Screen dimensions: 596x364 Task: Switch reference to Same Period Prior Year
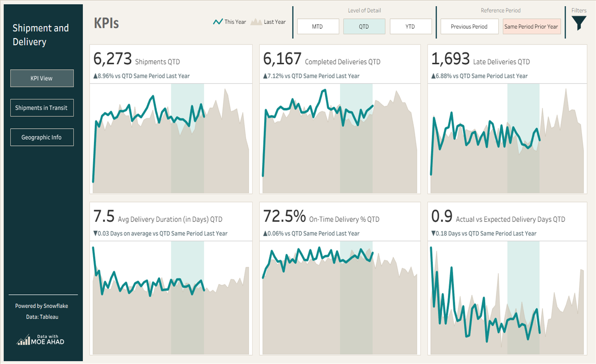pos(532,27)
